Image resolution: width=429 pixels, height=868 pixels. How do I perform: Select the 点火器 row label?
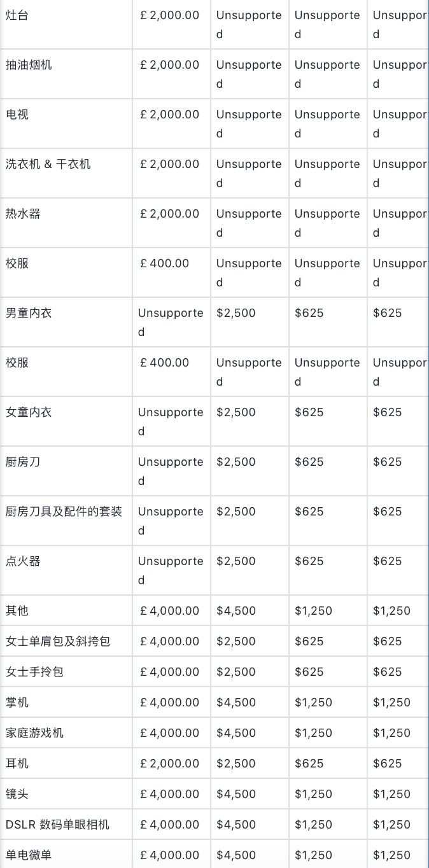pos(23,561)
